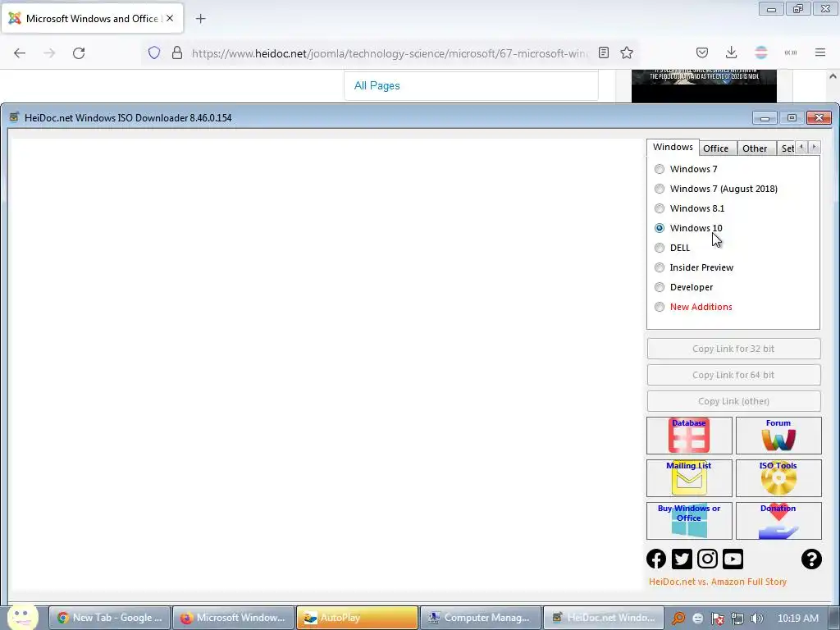Click the padlock site info icon
The height and width of the screenshot is (630, 840).
pos(177,53)
